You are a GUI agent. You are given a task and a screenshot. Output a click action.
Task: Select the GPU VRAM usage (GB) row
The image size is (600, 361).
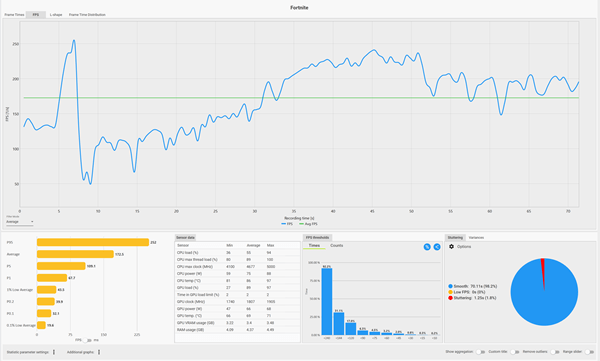(237, 323)
